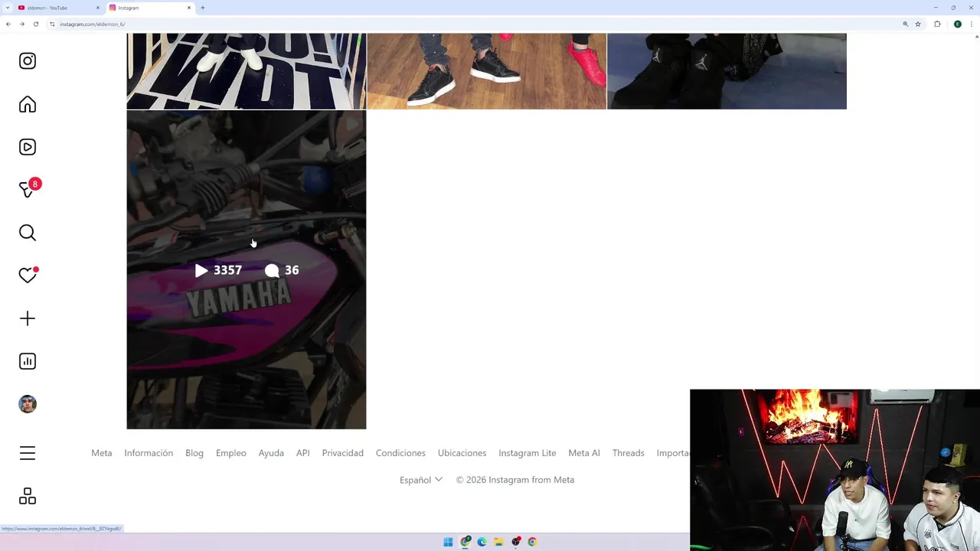Bookmark this page with star icon
Screen dimensions: 980x551
click(x=918, y=24)
